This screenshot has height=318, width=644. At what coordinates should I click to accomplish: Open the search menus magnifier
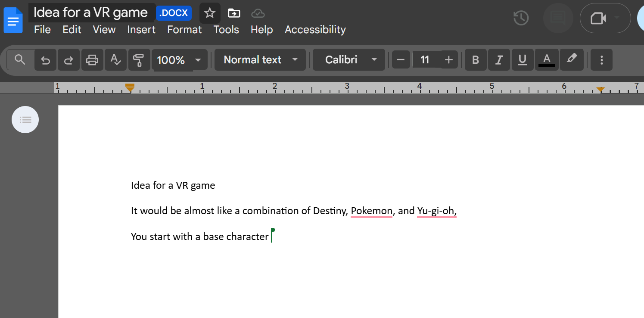coord(20,59)
